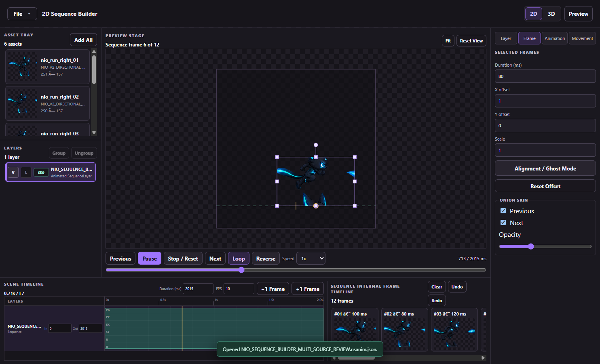Screen dimensions: 600x364
Task: Click the timeline In value field
Action: pos(59,328)
